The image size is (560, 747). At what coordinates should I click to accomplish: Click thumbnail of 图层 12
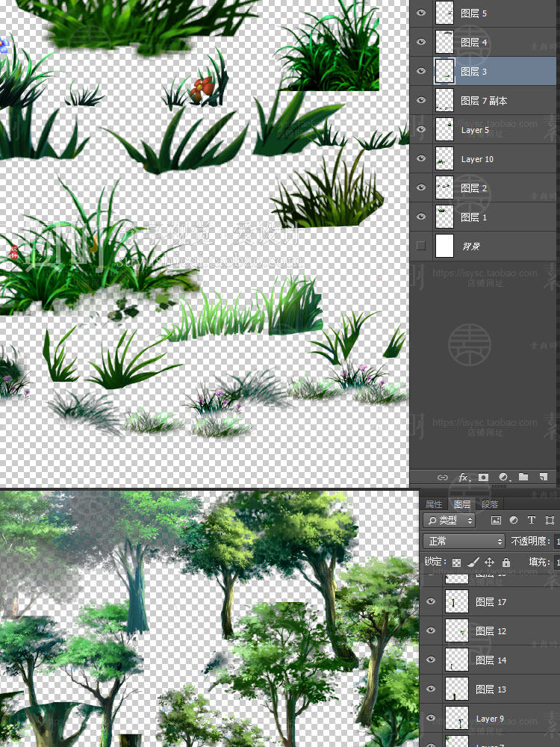[456, 630]
